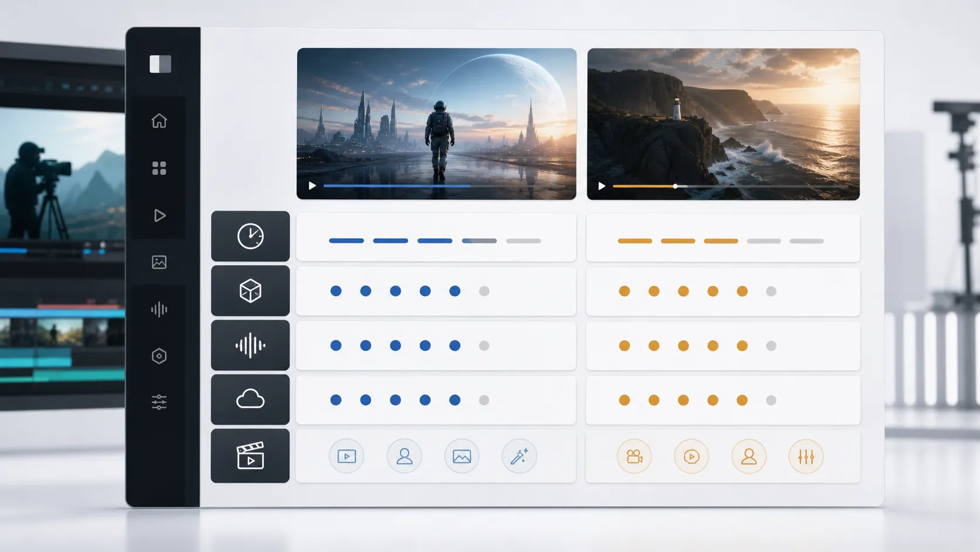Select gray sixth dot in orange waveform row

point(771,346)
